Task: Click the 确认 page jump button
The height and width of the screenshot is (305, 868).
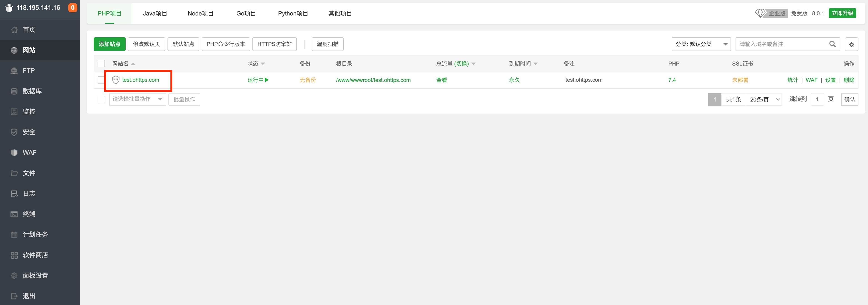Action: (850, 99)
